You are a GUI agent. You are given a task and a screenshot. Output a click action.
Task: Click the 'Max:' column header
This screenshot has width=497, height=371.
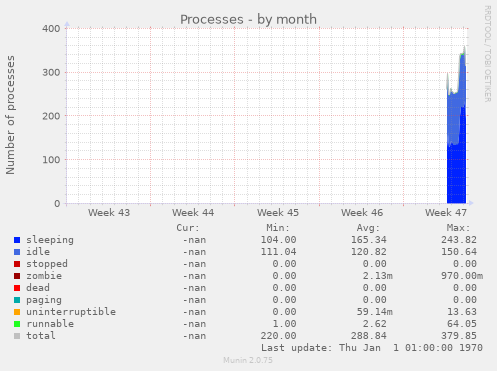pyautogui.click(x=458, y=228)
